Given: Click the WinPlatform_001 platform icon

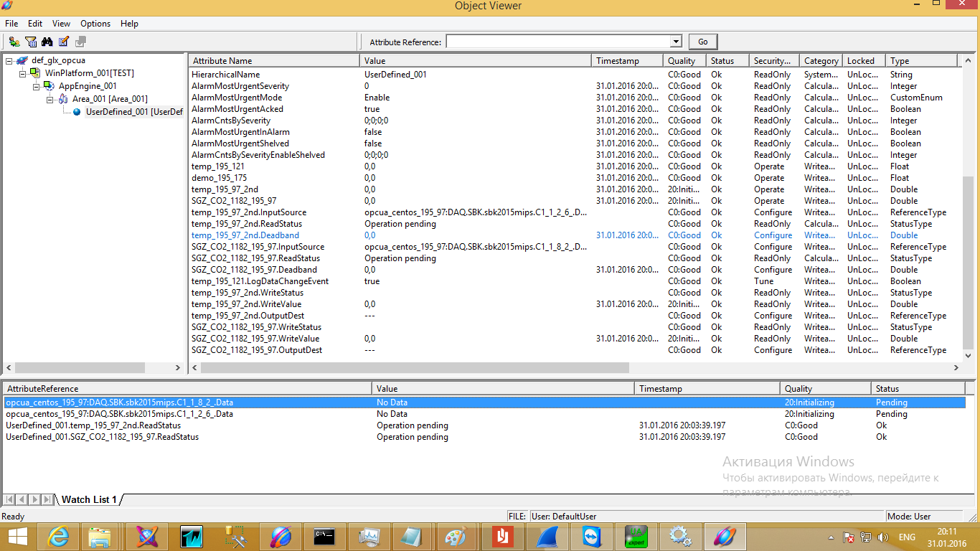Looking at the screenshot, I should pyautogui.click(x=35, y=73).
